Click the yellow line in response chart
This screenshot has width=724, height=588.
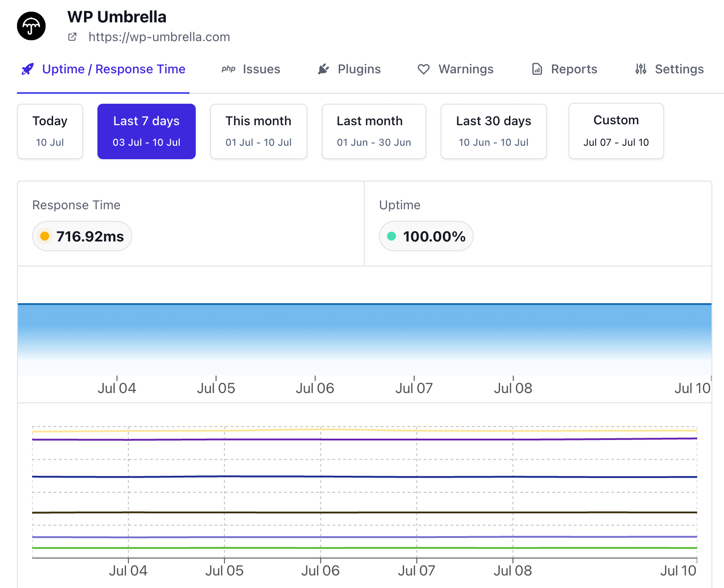click(x=365, y=430)
